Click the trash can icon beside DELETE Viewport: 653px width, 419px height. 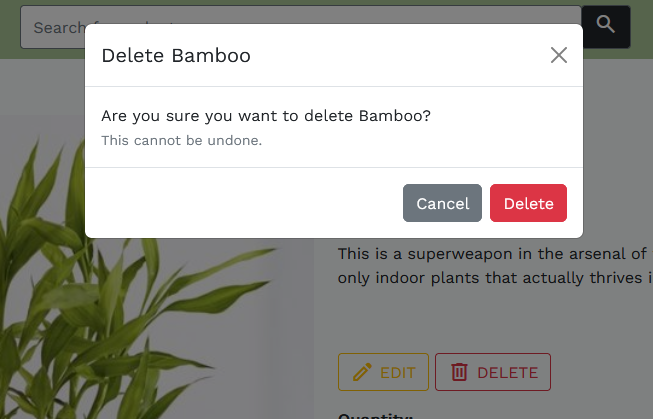pyautogui.click(x=459, y=373)
